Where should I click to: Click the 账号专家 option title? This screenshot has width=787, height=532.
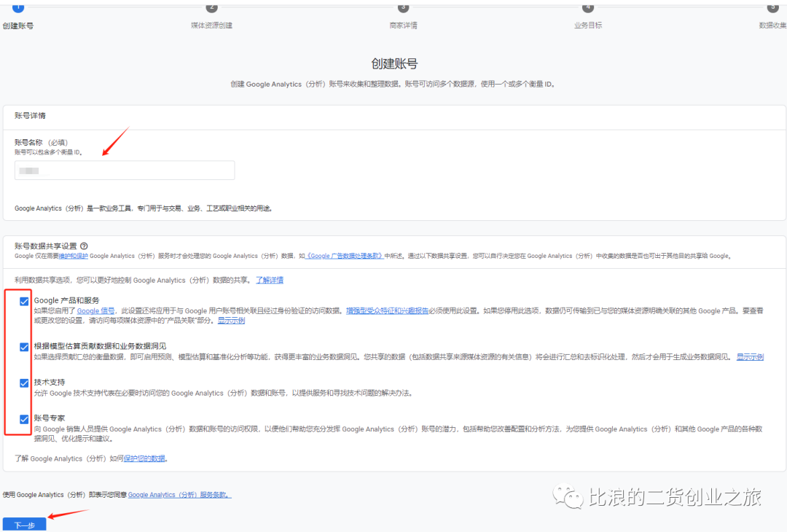tap(50, 418)
